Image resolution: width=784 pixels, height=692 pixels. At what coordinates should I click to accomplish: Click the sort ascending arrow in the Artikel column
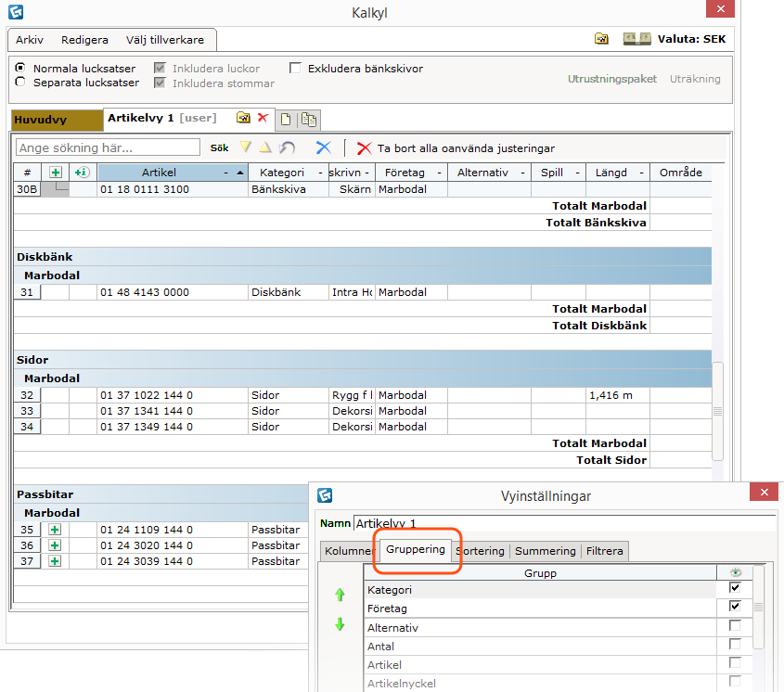pos(240,173)
